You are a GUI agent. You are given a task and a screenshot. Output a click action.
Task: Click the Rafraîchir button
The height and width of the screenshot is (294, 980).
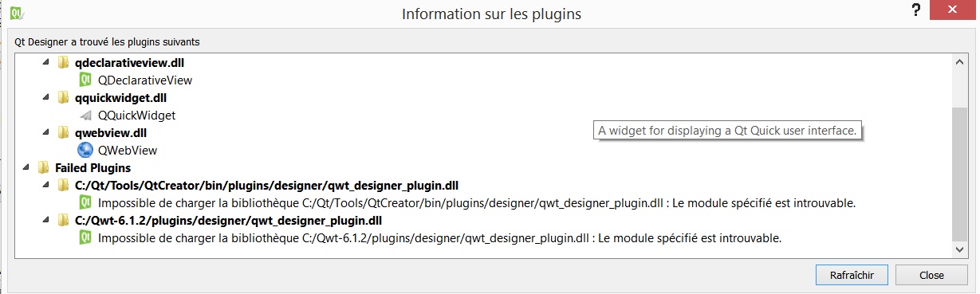click(852, 275)
